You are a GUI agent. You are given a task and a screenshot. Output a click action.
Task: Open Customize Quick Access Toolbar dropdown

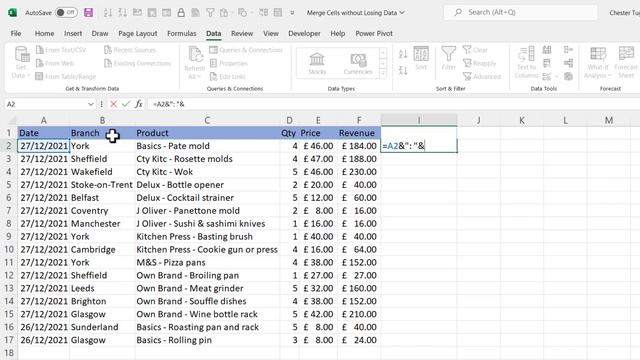[x=292, y=13]
